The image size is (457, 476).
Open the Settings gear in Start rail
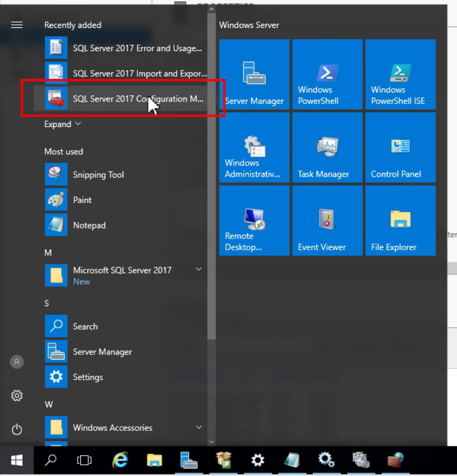click(x=17, y=395)
